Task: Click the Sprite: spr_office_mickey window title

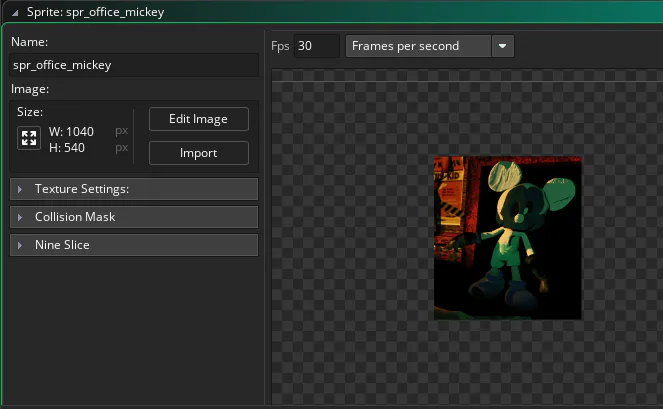Action: tap(95, 12)
